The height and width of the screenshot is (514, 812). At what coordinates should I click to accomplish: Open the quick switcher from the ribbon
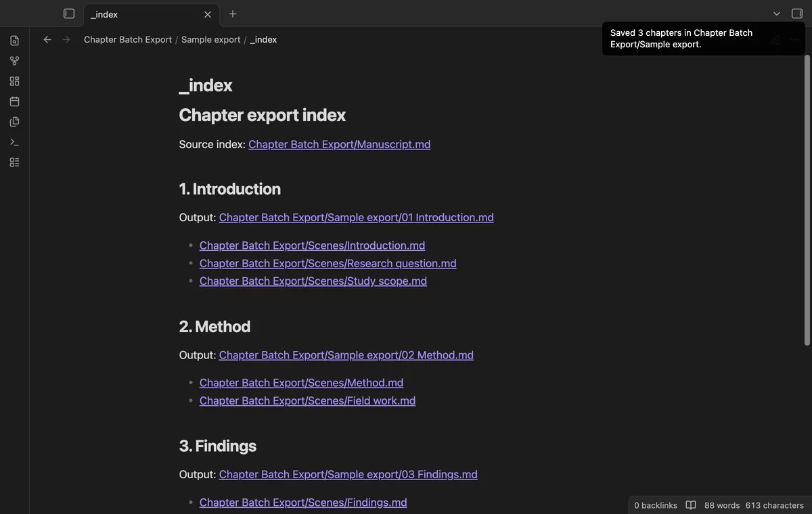pos(14,41)
